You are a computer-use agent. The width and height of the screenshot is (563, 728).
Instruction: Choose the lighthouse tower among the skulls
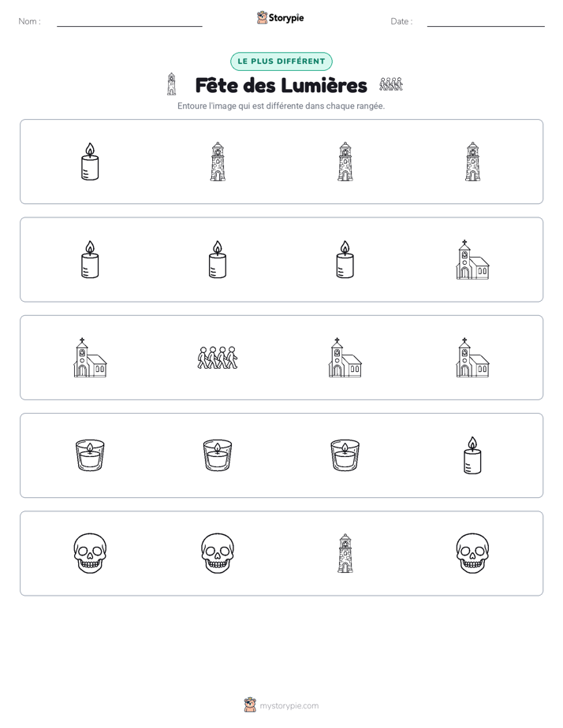[x=345, y=553]
